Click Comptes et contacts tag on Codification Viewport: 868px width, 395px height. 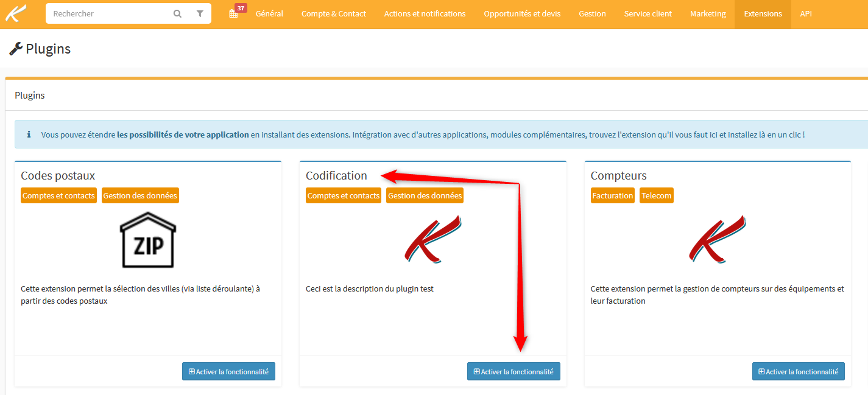(344, 195)
